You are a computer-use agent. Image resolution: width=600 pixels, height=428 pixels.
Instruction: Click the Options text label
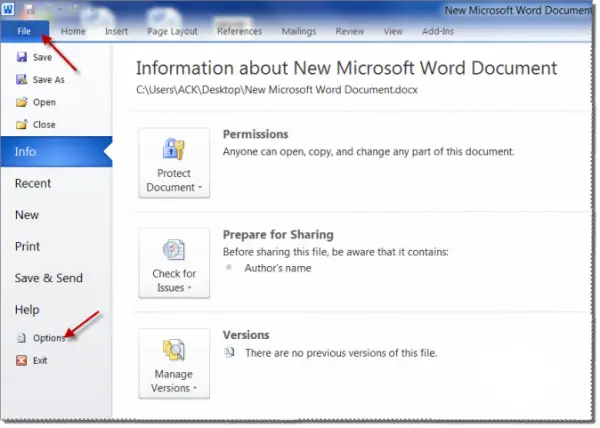(x=49, y=338)
